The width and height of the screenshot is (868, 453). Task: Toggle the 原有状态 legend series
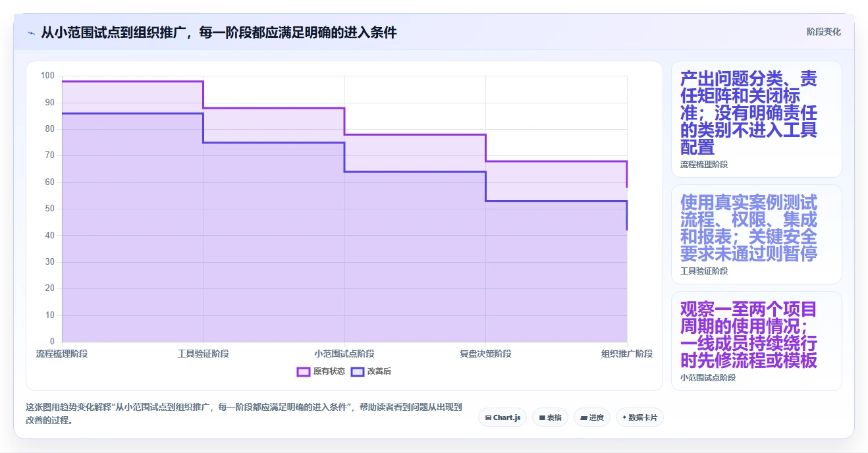(x=321, y=371)
